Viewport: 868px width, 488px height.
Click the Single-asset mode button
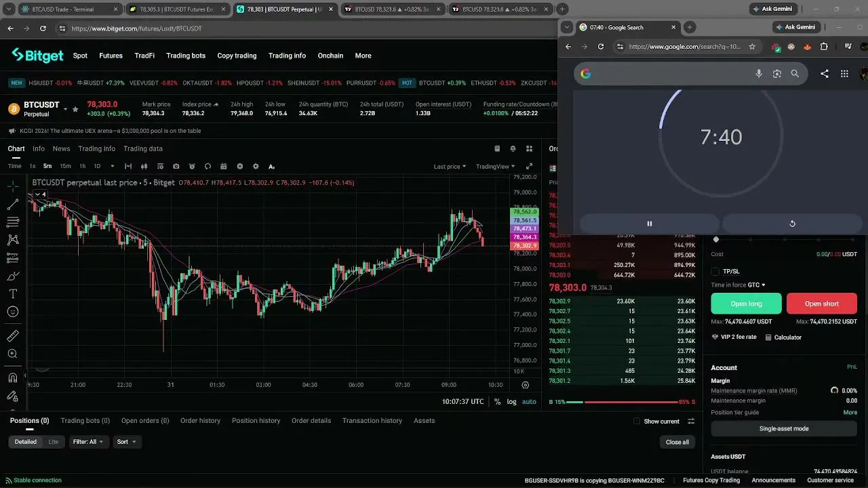[784, 429]
